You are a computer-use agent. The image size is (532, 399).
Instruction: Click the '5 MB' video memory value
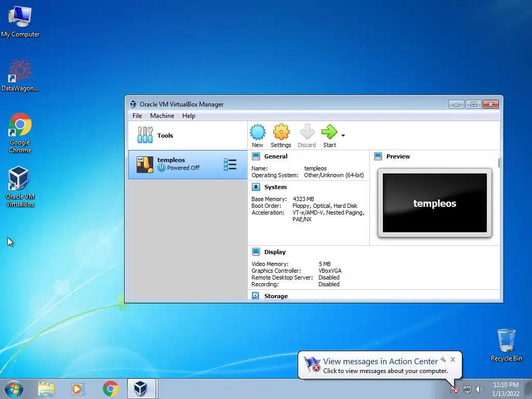pos(325,264)
